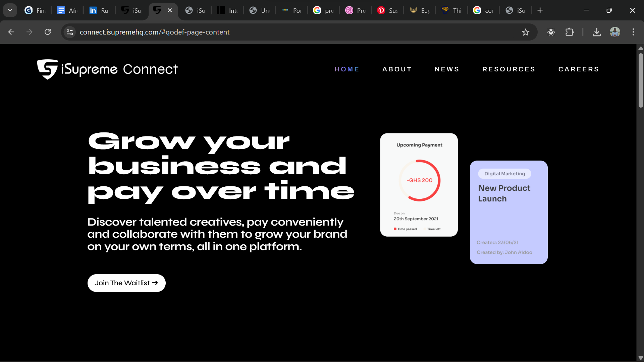Open the Chrome three-dot menu
644x362 pixels.
tap(633, 32)
